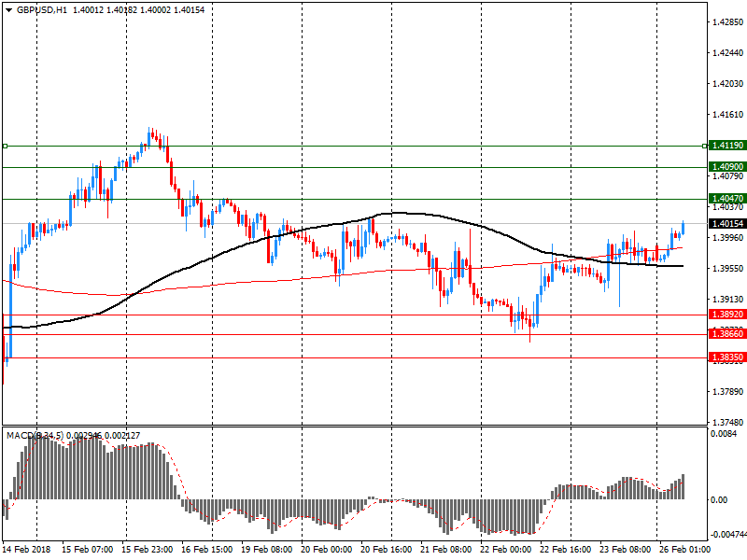Click the 20 Feb 00:00 time axis label
747x560 pixels.
click(326, 550)
